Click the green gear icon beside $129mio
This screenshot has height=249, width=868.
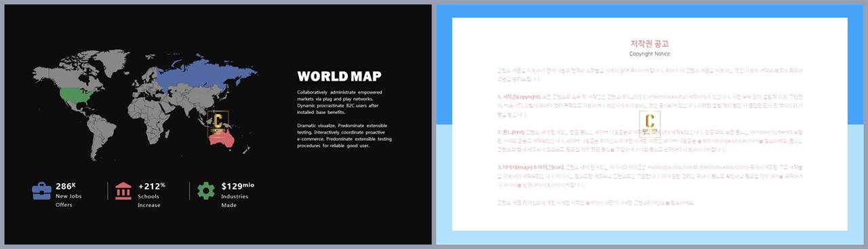click(x=205, y=191)
